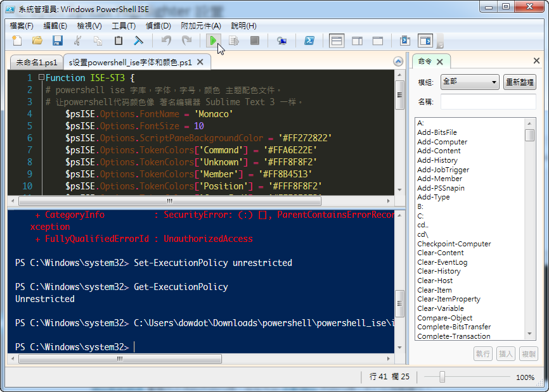
Task: Maximize the script pane layout
Action: click(x=377, y=41)
